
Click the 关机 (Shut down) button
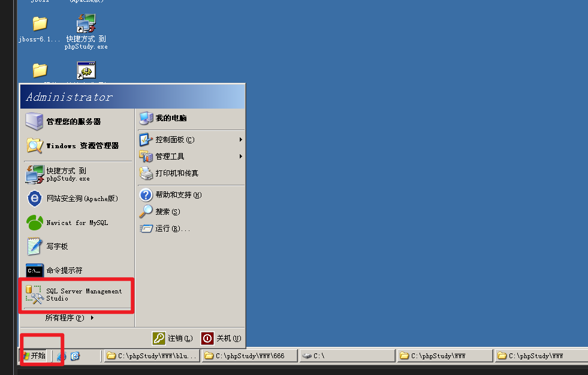pyautogui.click(x=221, y=338)
